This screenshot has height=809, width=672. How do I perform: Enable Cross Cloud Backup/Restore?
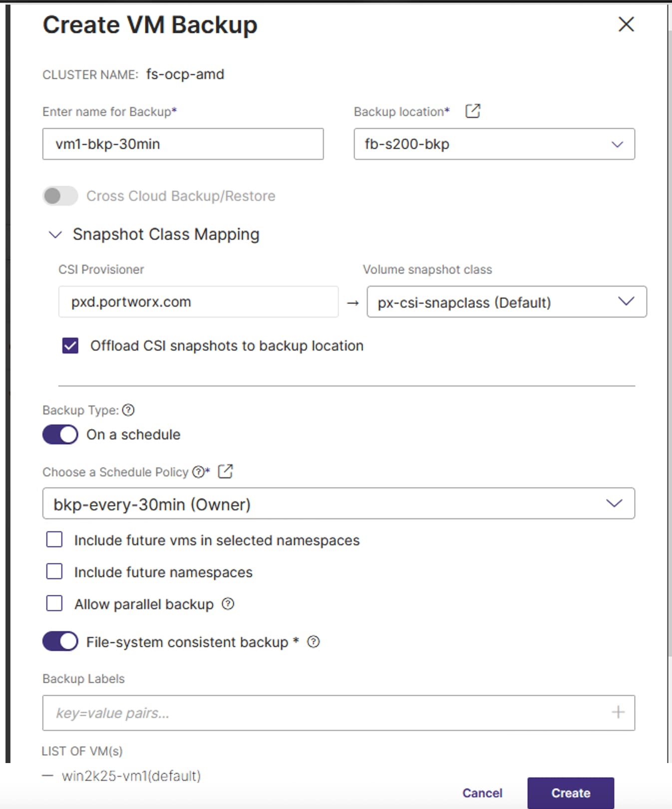(59, 196)
